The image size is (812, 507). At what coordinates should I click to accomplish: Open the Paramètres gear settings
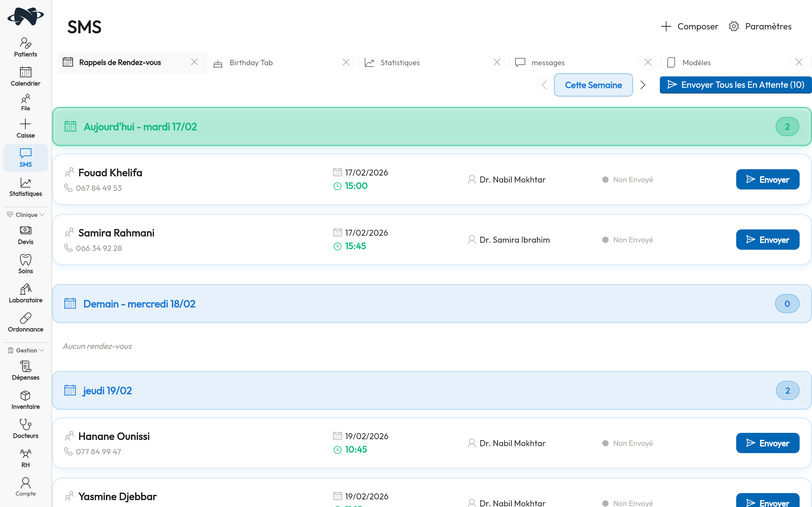click(x=760, y=27)
